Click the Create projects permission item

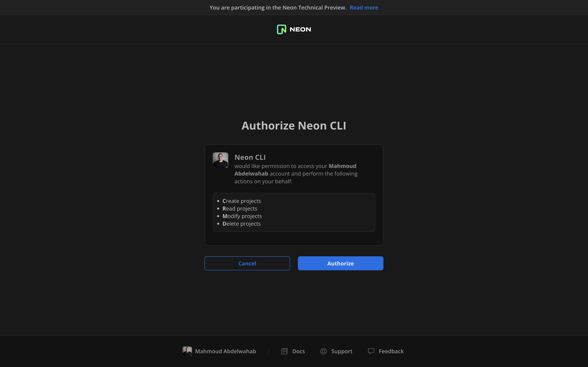pyautogui.click(x=241, y=201)
